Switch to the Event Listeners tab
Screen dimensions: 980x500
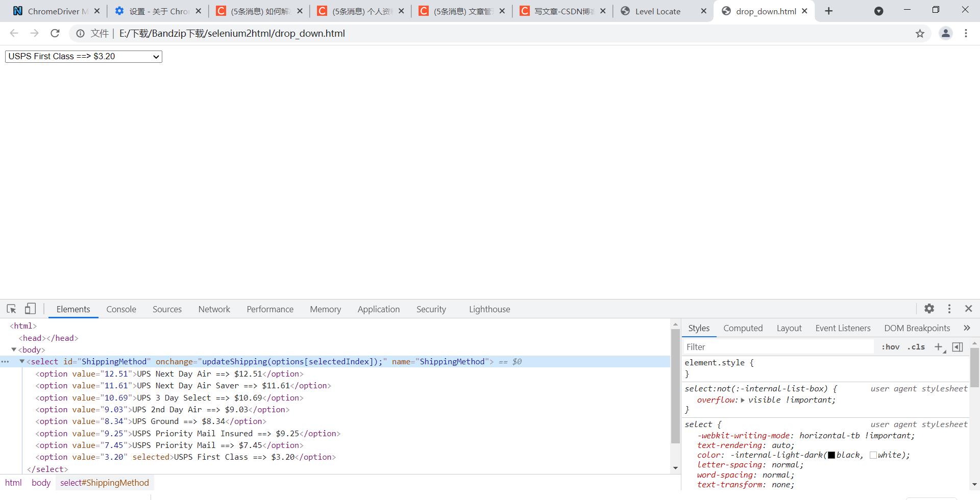[843, 328]
